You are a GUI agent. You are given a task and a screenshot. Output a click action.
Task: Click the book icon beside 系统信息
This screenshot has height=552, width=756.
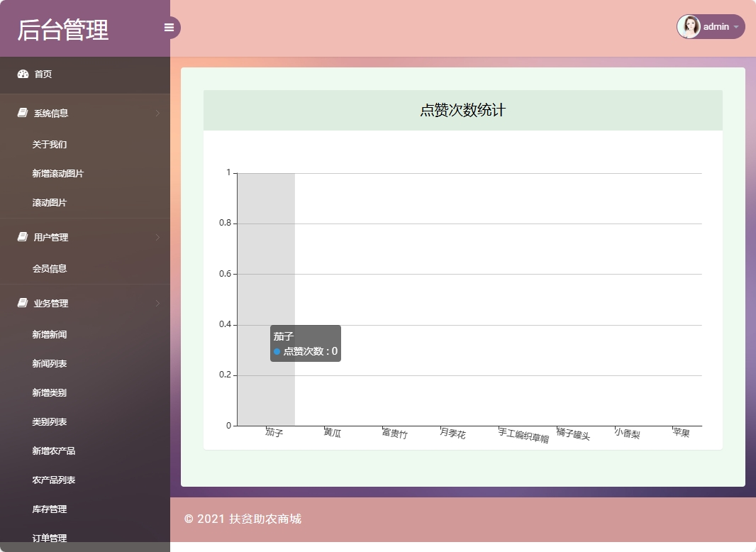coord(23,113)
